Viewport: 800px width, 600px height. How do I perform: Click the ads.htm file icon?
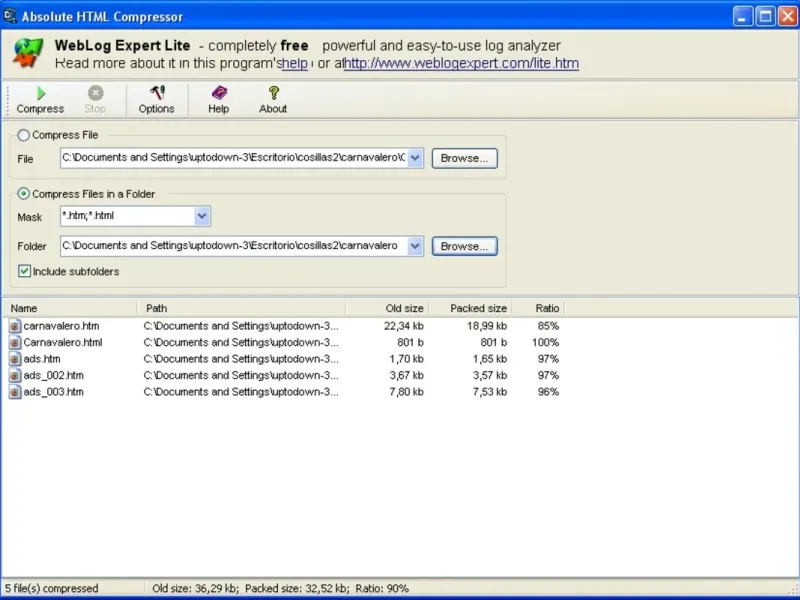pos(15,359)
